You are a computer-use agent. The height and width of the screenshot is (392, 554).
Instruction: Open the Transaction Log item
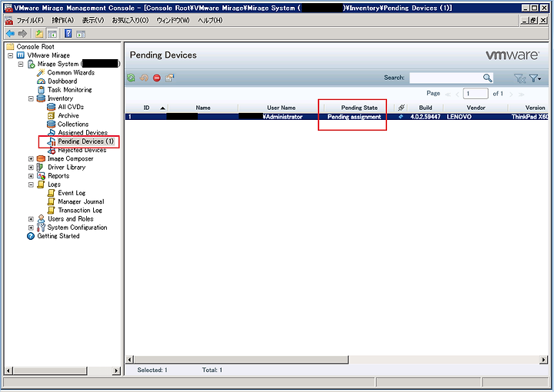point(80,211)
